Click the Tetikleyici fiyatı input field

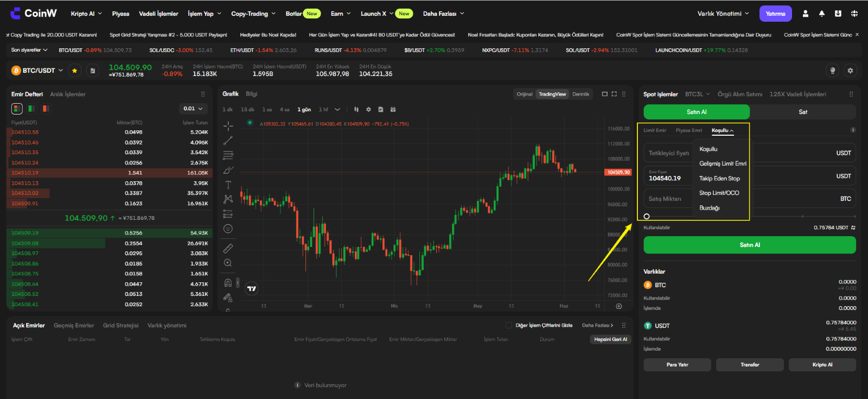coord(750,153)
